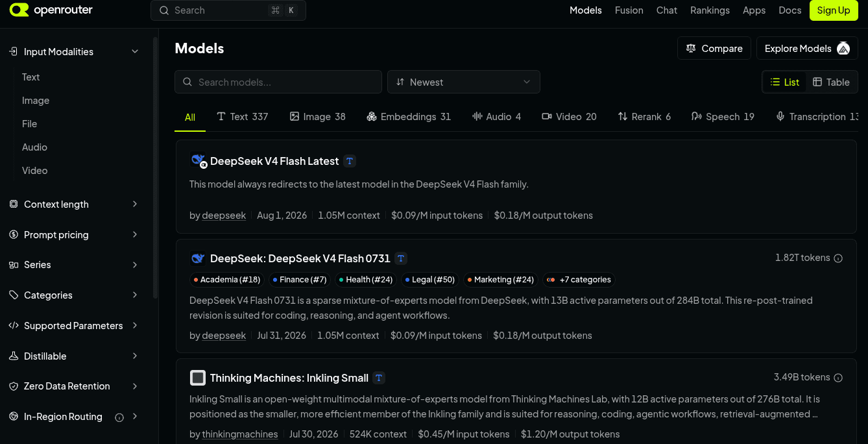Select the Embeddings 31 tab
This screenshot has height=444, width=868.
point(409,117)
